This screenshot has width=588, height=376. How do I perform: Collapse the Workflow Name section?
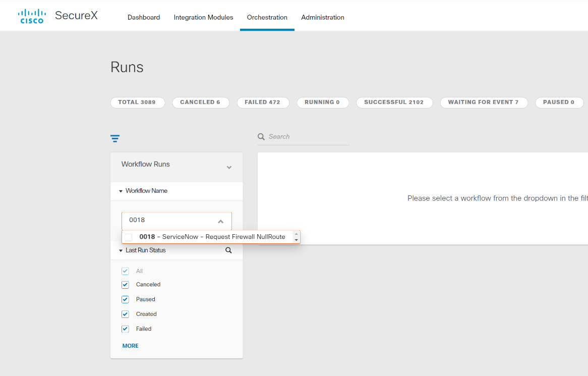(121, 191)
